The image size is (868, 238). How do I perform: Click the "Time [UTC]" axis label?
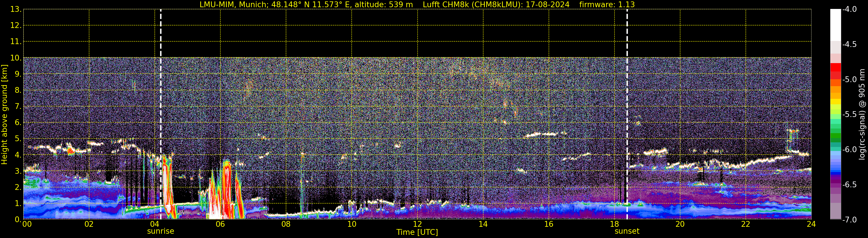417,232
